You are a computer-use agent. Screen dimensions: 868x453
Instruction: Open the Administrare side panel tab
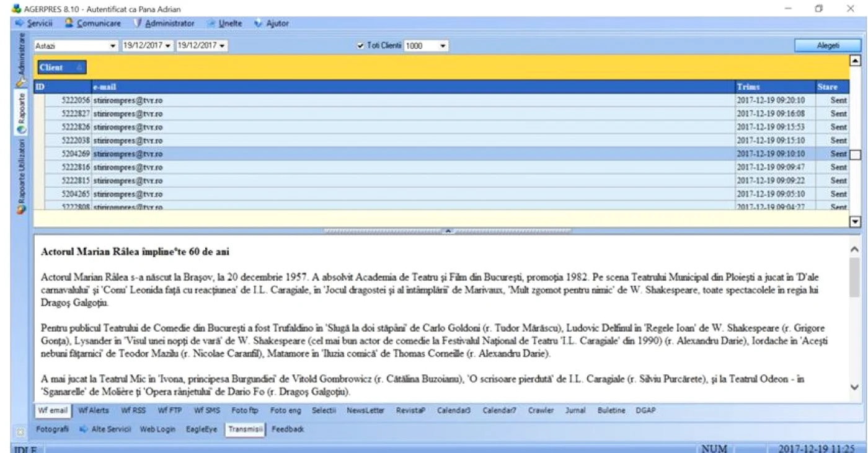coord(21,59)
